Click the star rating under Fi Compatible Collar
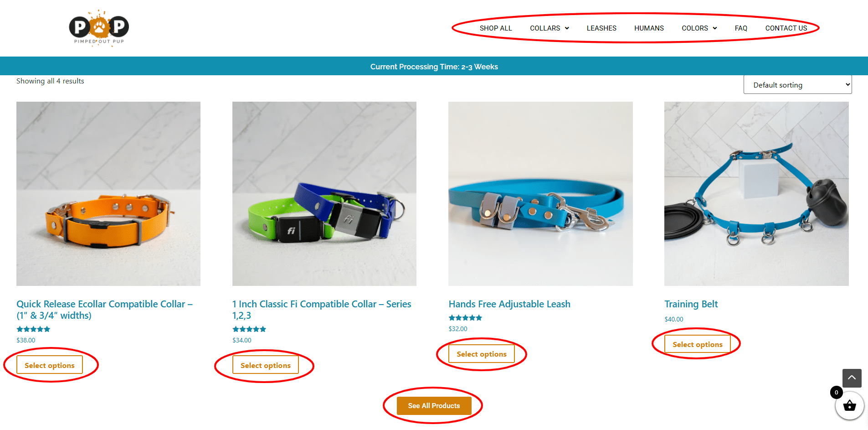 click(249, 329)
